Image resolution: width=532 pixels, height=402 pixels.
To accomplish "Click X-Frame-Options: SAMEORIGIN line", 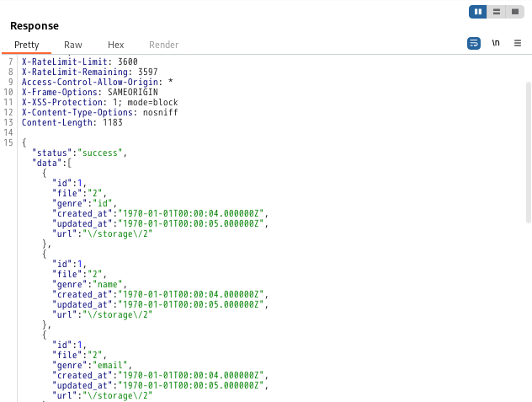I will click(x=90, y=93).
